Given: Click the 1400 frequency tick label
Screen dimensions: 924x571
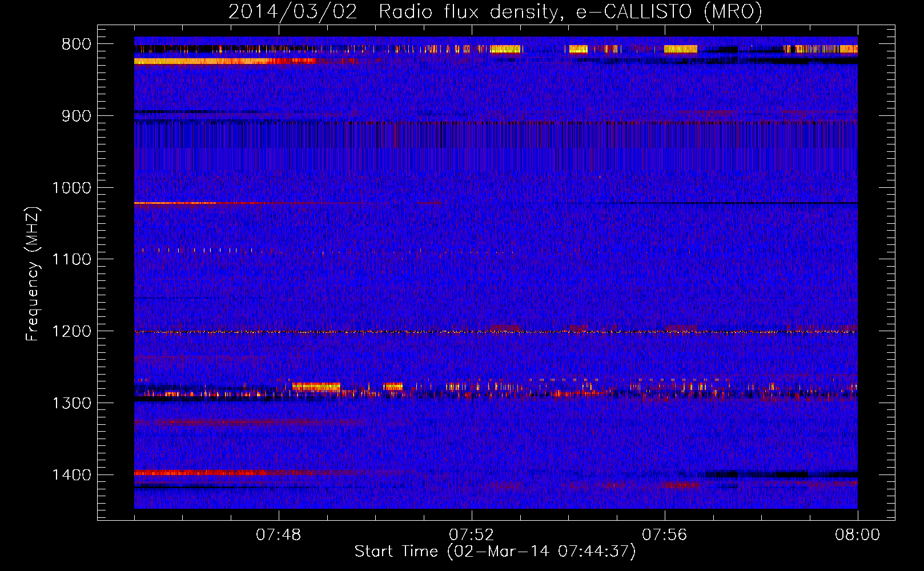Looking at the screenshot, I should [71, 475].
